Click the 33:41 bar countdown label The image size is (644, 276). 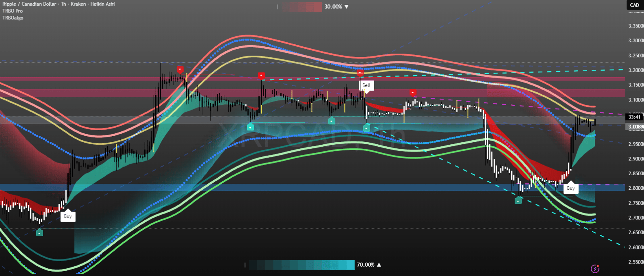[635, 117]
